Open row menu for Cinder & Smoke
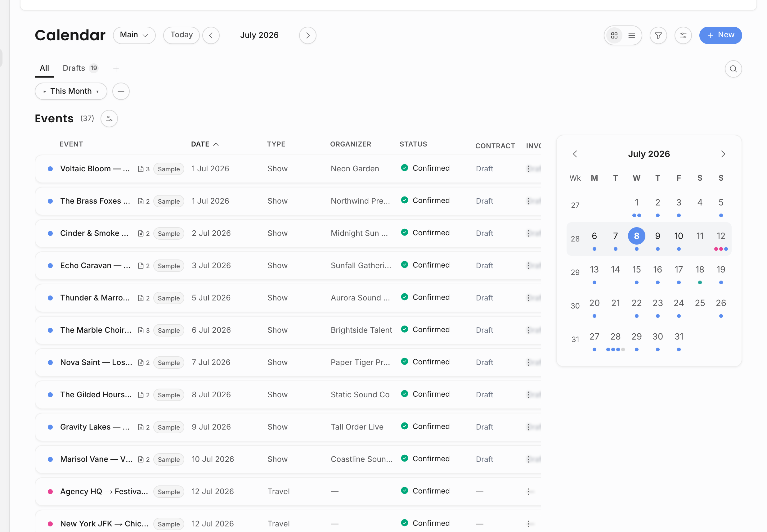 tap(528, 233)
